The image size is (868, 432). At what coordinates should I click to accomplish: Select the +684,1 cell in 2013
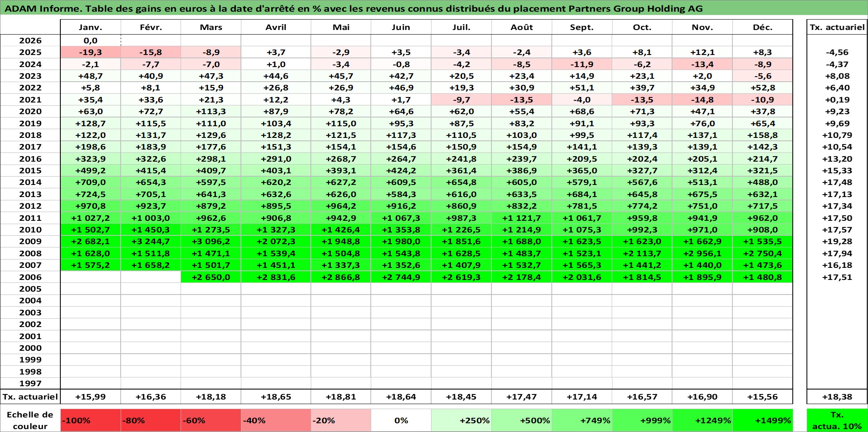click(x=582, y=194)
